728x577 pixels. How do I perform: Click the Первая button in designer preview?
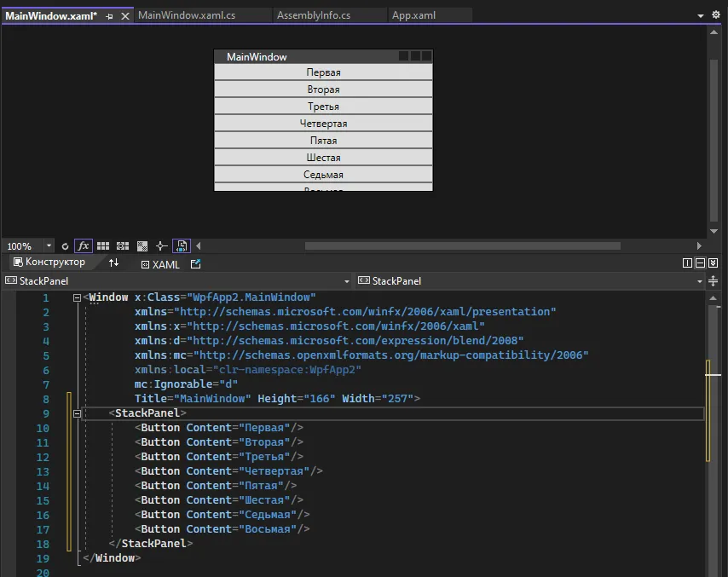323,72
